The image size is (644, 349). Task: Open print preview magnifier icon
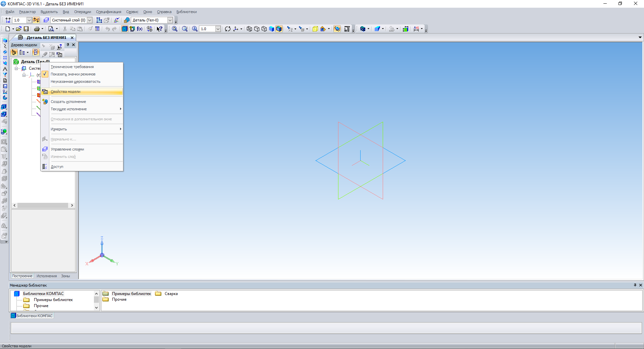(x=51, y=29)
